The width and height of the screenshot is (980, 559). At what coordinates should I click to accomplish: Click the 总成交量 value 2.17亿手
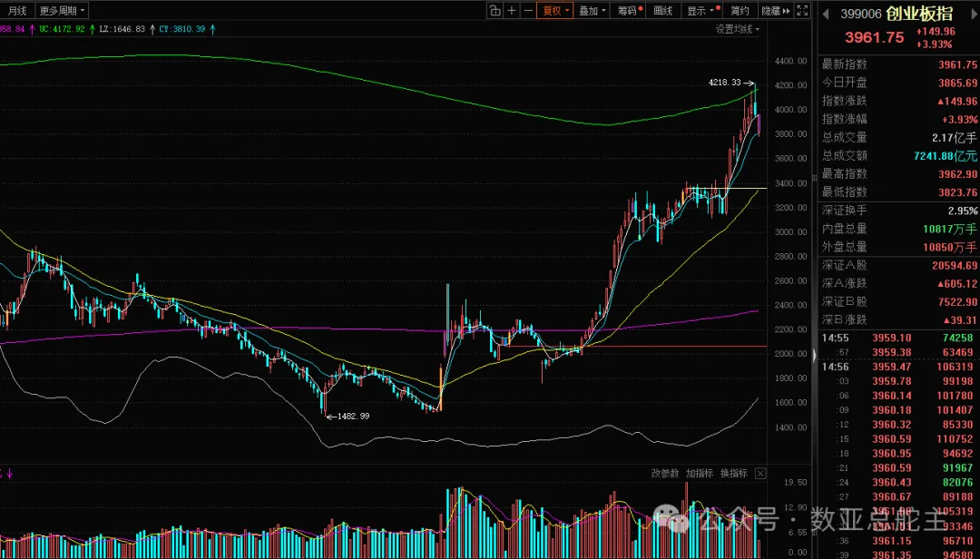click(x=955, y=138)
